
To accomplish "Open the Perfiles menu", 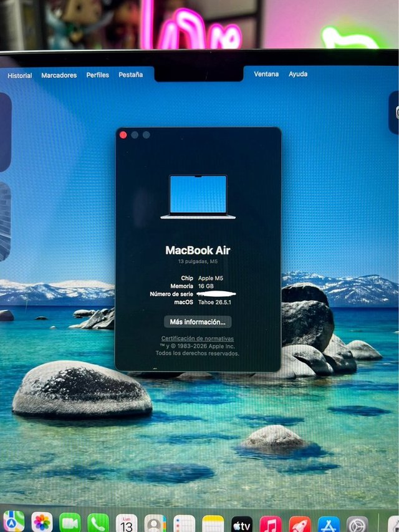I will [98, 75].
